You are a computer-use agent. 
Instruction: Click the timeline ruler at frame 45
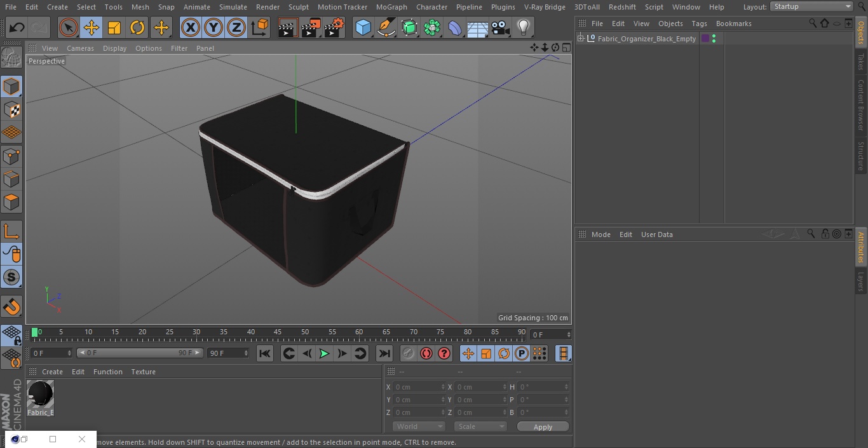278,332
